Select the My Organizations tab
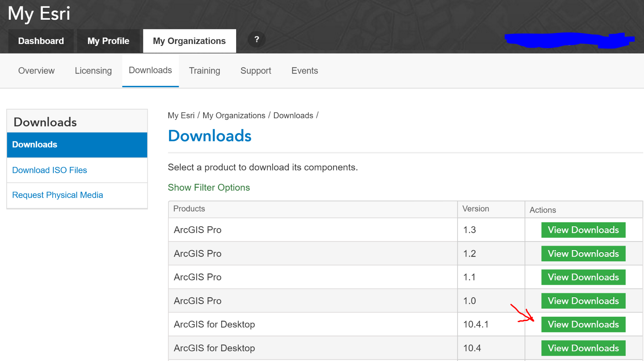The width and height of the screenshot is (644, 361). pyautogui.click(x=190, y=41)
